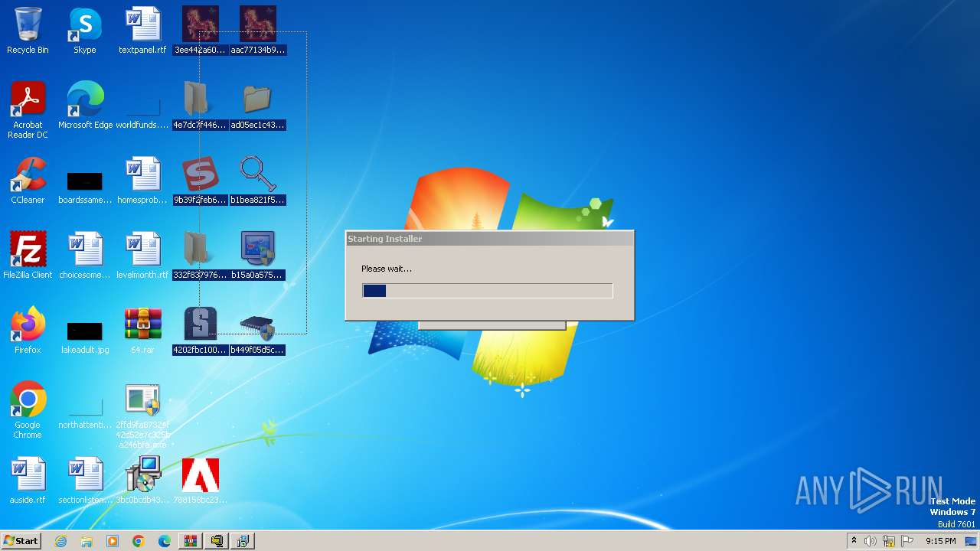Select the 3bc0bcdb43 setup icon
Screen dimensions: 980x551
click(142, 481)
